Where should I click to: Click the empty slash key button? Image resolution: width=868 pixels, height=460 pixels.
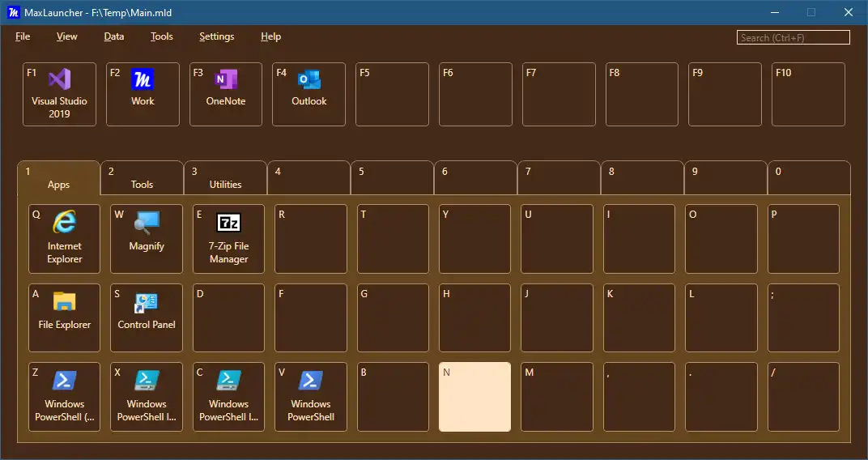(x=804, y=397)
